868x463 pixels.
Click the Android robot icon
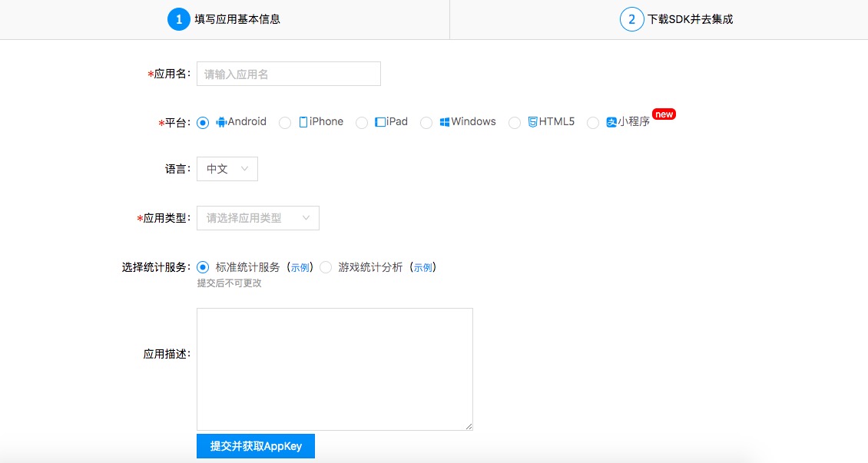click(221, 122)
